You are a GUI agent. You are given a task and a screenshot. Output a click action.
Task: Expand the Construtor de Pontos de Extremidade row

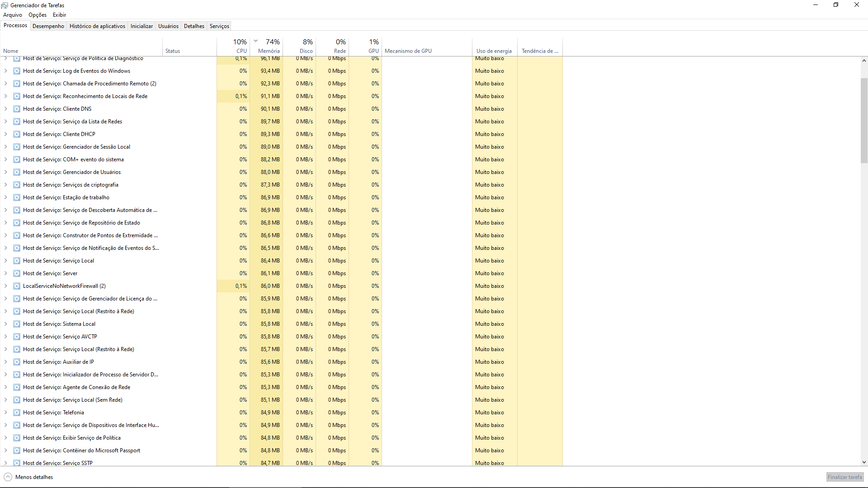6,235
